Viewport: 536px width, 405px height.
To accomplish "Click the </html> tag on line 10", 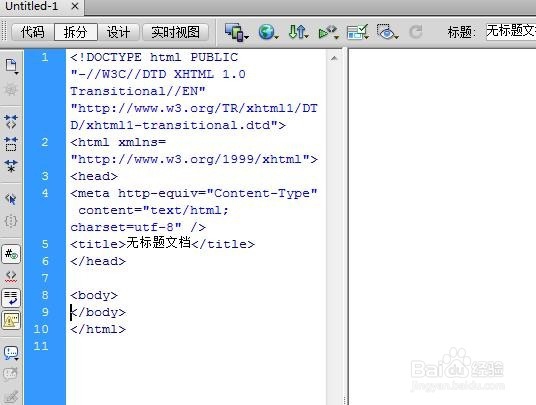I will click(x=98, y=329).
